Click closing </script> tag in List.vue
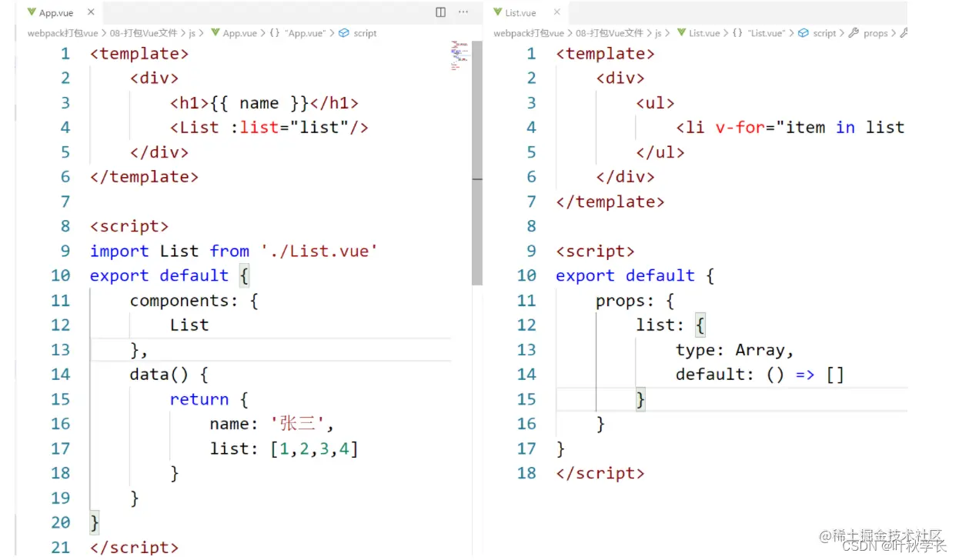The image size is (959, 560). pos(600,472)
